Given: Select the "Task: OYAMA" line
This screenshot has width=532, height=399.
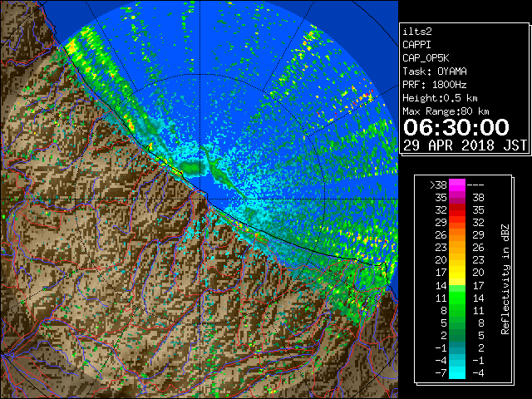Looking at the screenshot, I should pyautogui.click(x=435, y=71).
